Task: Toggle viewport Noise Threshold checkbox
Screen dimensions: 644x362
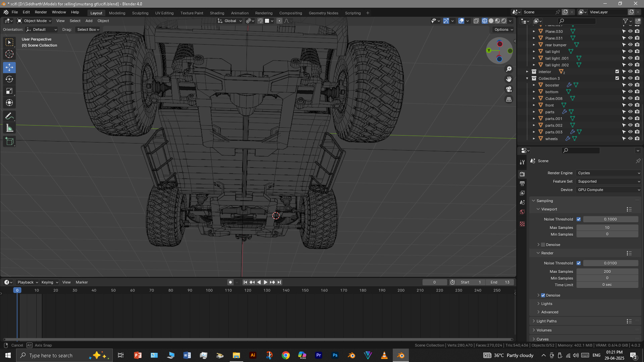Action: click(579, 219)
